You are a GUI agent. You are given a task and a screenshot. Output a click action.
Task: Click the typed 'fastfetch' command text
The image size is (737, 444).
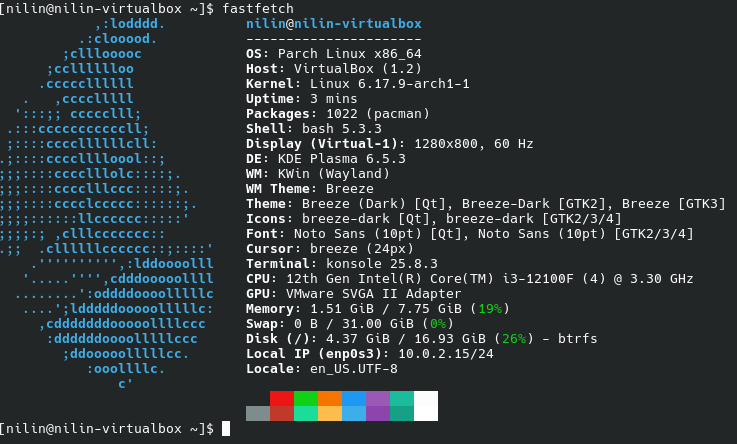[x=258, y=8]
